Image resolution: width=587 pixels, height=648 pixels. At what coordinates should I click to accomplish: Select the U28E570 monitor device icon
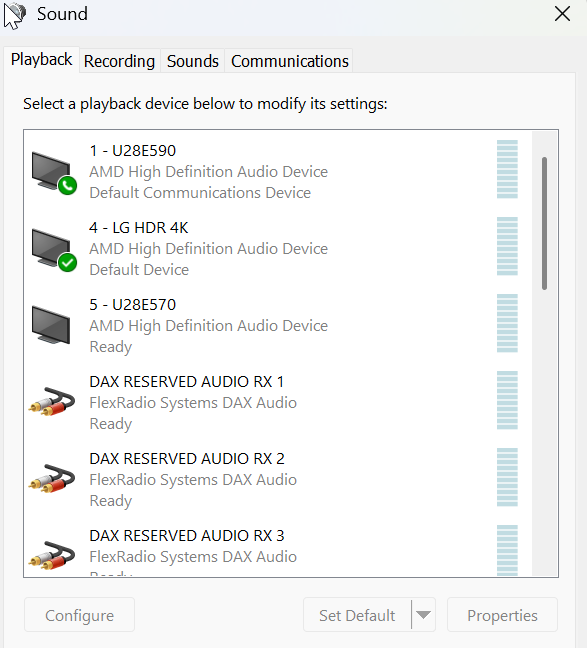click(51, 325)
